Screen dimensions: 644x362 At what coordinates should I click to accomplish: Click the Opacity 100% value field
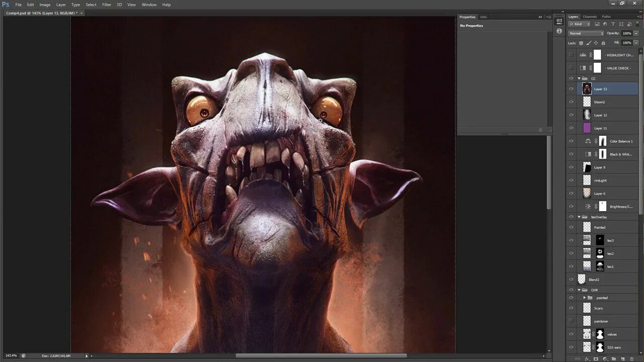pyautogui.click(x=627, y=33)
